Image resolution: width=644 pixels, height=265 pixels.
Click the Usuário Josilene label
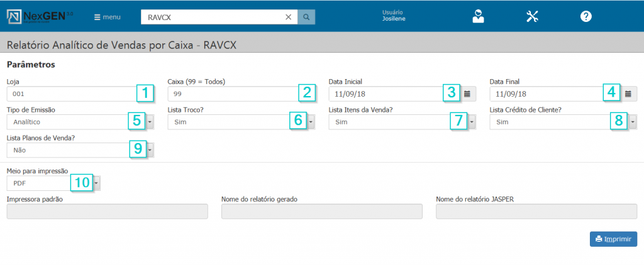pos(394,15)
